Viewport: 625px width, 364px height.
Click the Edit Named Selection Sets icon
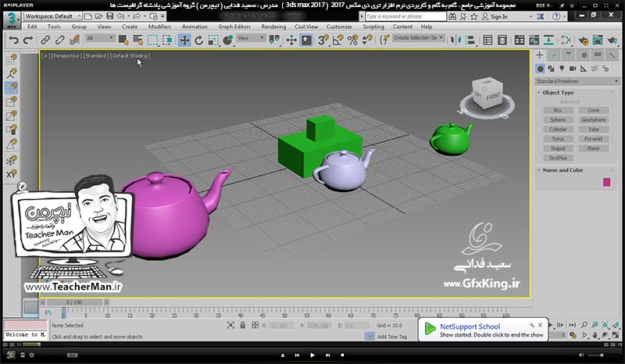point(384,40)
